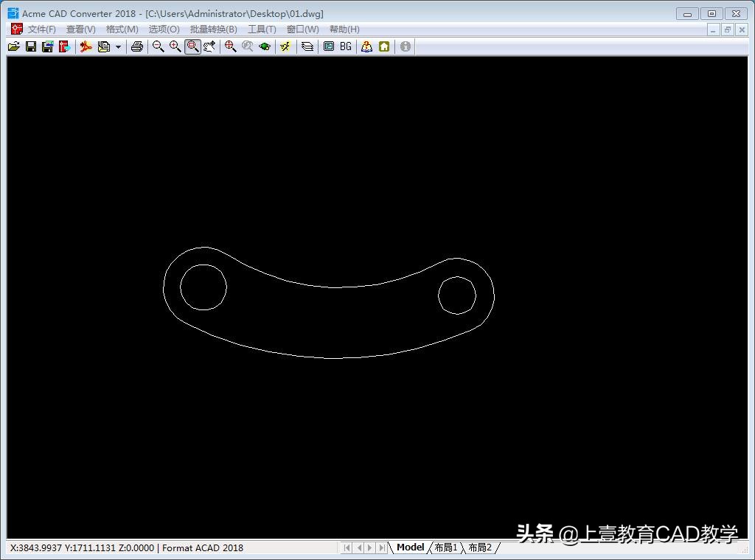This screenshot has height=560, width=755.
Task: Open the 批量转换(B) menu
Action: [x=213, y=29]
